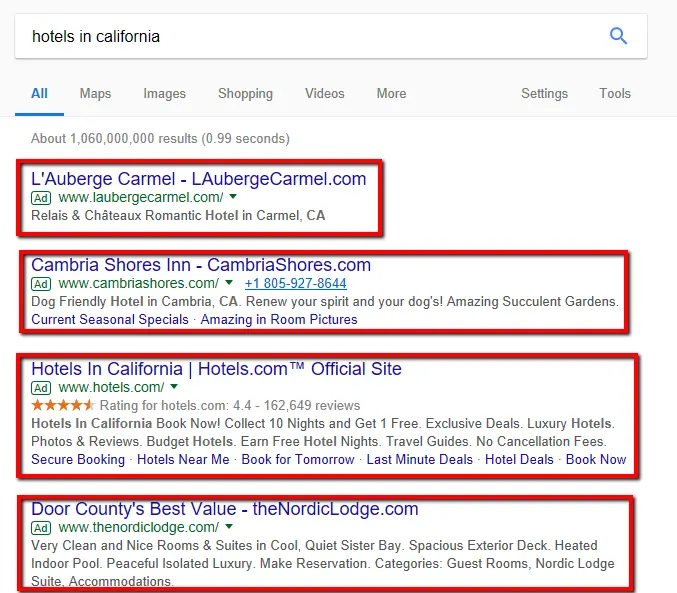Viewport: 677px width, 593px height.
Task: Open the L'Auberge Carmel ad headline
Action: point(198,179)
